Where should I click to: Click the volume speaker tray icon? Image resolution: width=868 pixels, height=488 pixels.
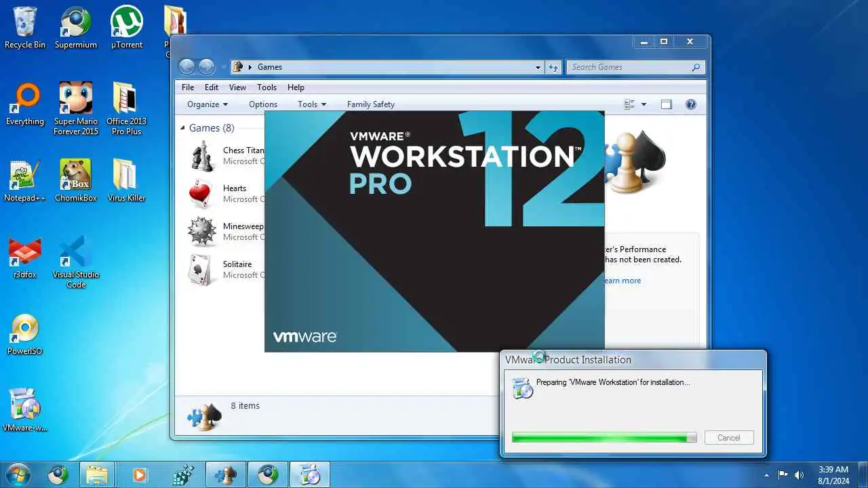tap(800, 474)
